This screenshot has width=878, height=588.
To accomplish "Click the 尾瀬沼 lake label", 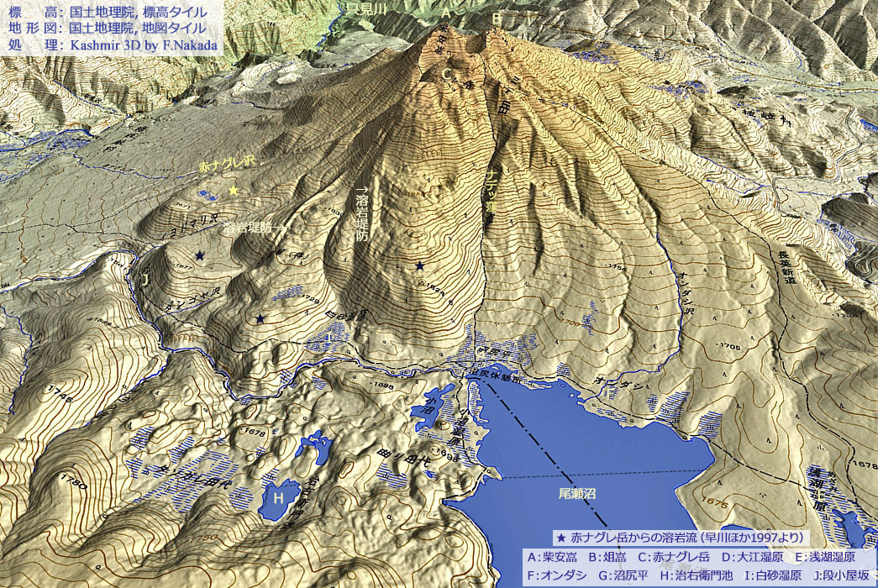I will (x=577, y=494).
